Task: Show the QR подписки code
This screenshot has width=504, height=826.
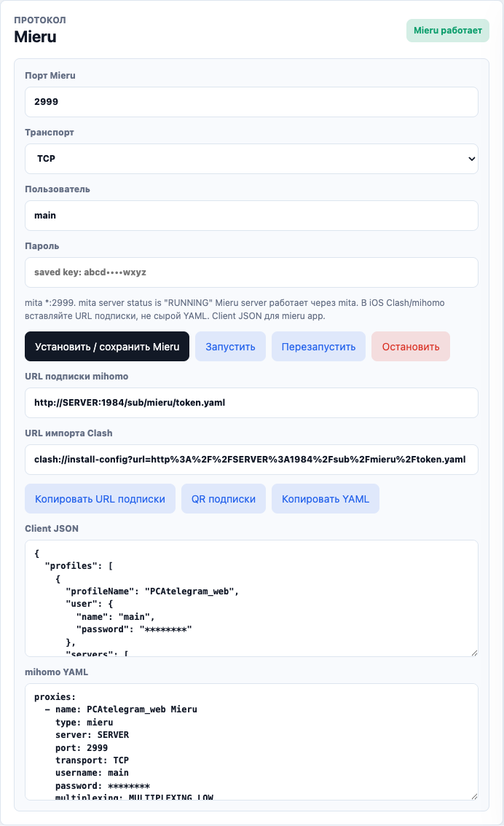Action: pos(224,499)
